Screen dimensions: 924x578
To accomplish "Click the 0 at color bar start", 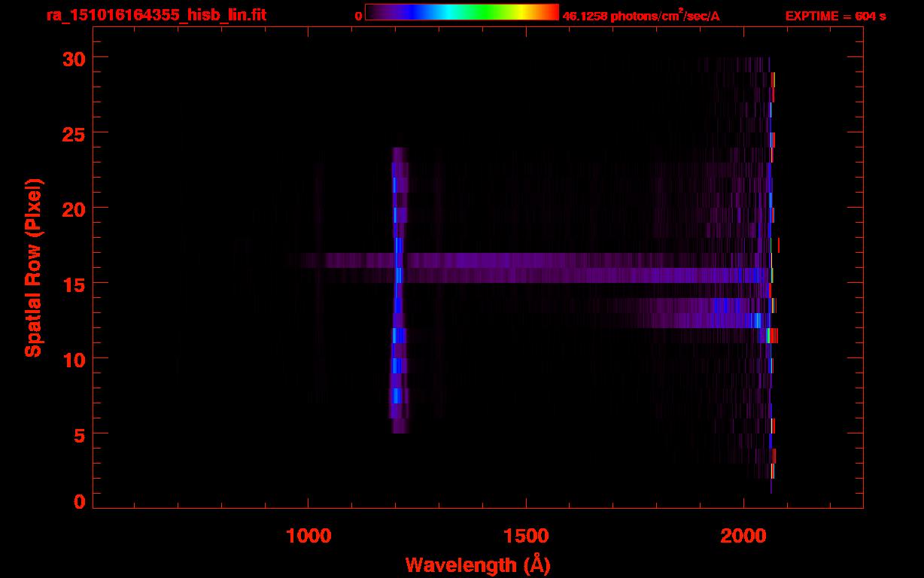I will 359,16.
